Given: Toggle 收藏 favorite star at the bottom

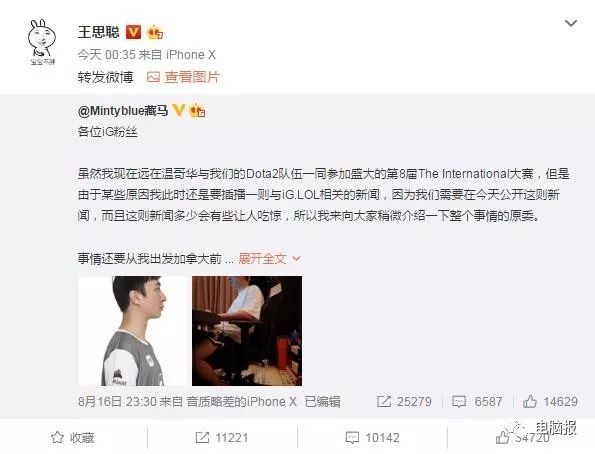Looking at the screenshot, I should click(72, 438).
